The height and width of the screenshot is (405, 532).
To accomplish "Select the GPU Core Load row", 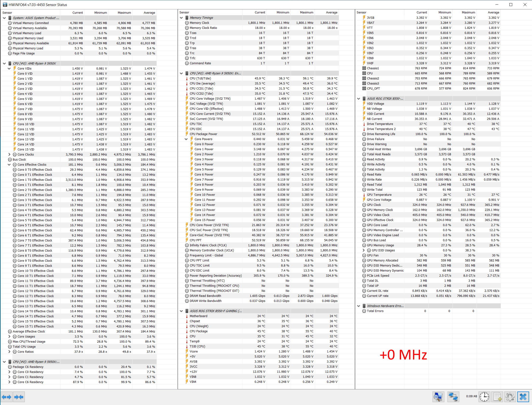I will [428, 225].
